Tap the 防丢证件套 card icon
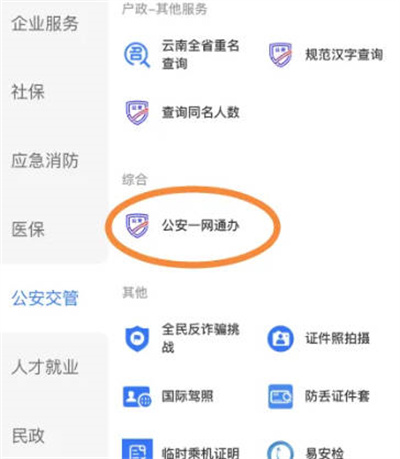The height and width of the screenshot is (459, 400). [280, 396]
